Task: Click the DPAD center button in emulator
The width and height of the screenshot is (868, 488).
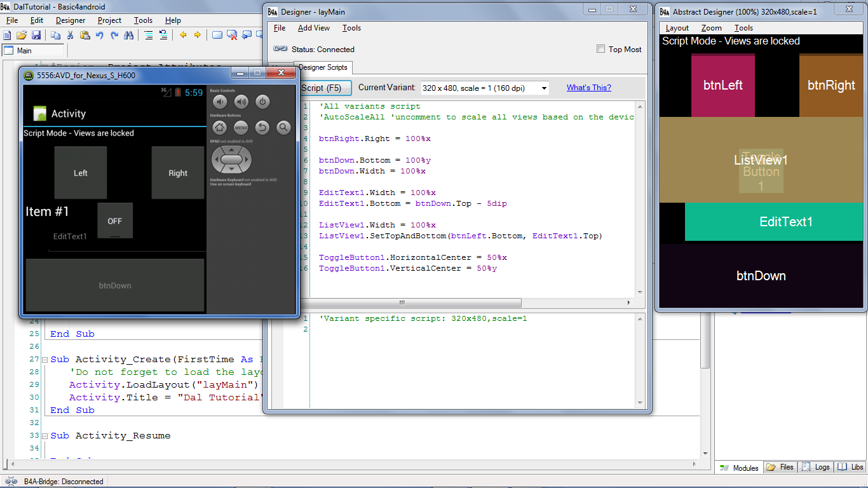Action: (x=231, y=159)
